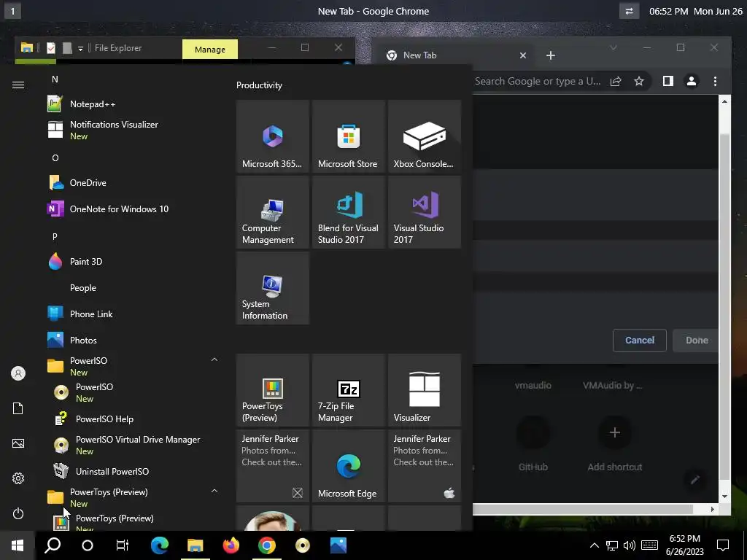Open 7-Zip File Manager tile
This screenshot has height=560, width=747.
348,390
